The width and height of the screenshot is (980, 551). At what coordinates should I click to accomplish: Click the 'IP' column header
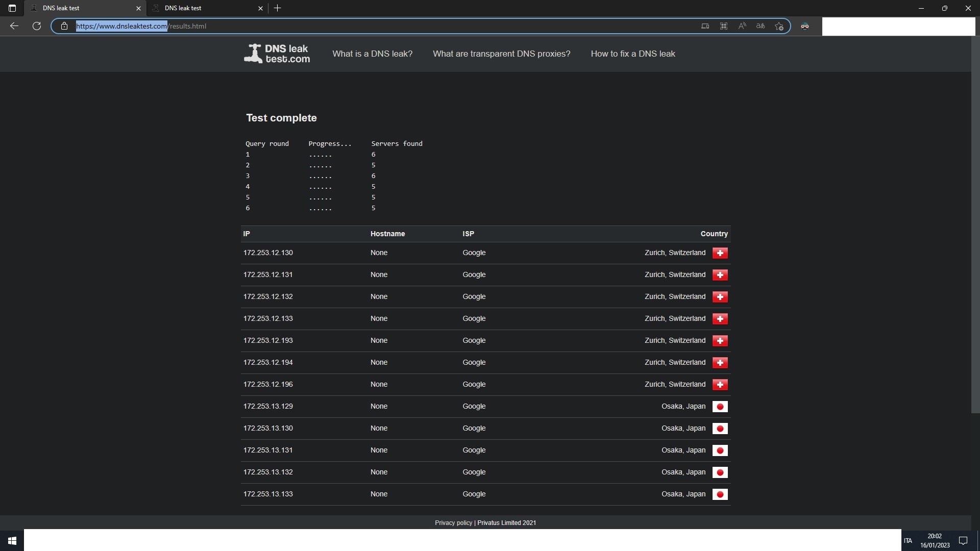point(247,234)
